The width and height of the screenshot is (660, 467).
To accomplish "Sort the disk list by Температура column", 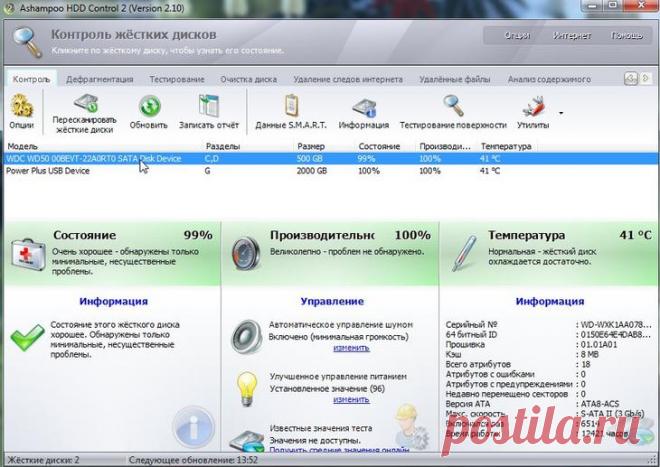I will click(x=506, y=146).
